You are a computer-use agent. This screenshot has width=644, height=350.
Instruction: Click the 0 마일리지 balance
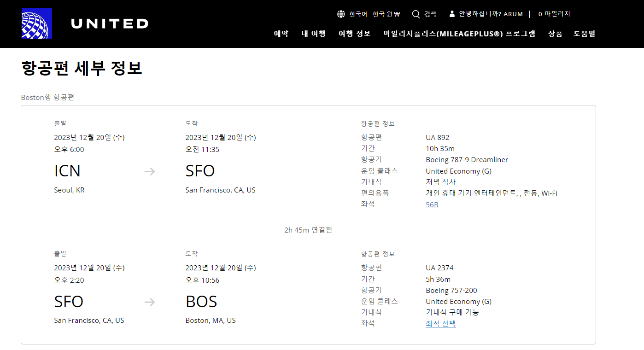click(x=554, y=14)
